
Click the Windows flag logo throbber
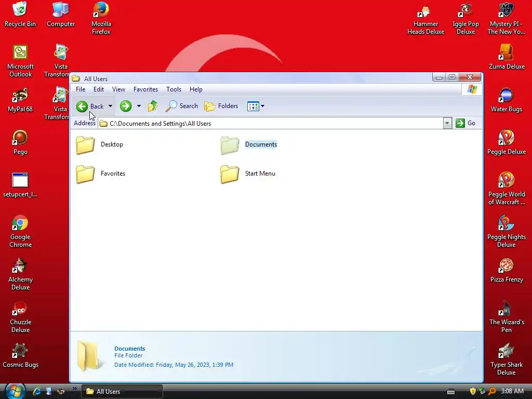(472, 89)
